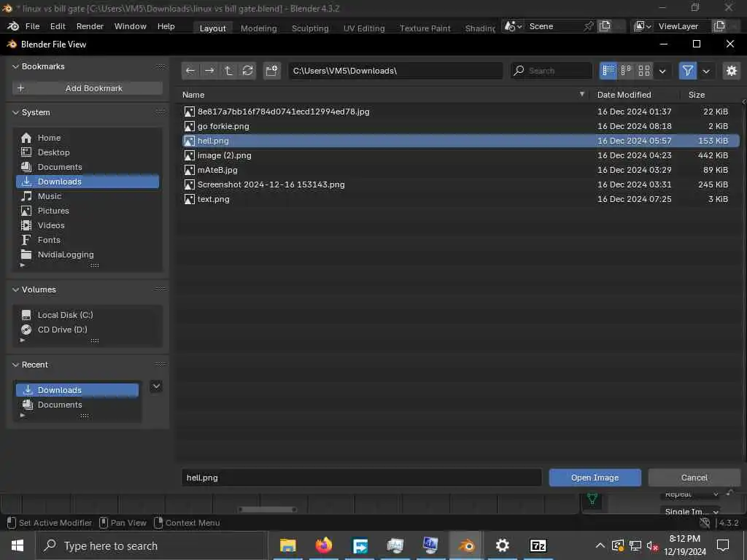747x560 pixels.
Task: Collapse the Volumes panel
Action: coord(15,289)
